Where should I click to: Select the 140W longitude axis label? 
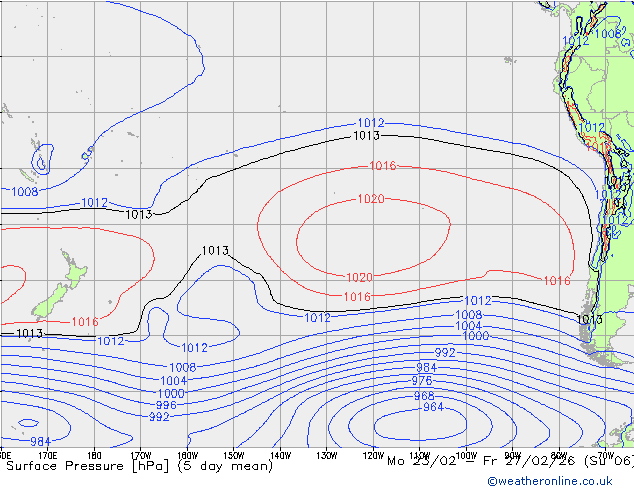(x=280, y=456)
